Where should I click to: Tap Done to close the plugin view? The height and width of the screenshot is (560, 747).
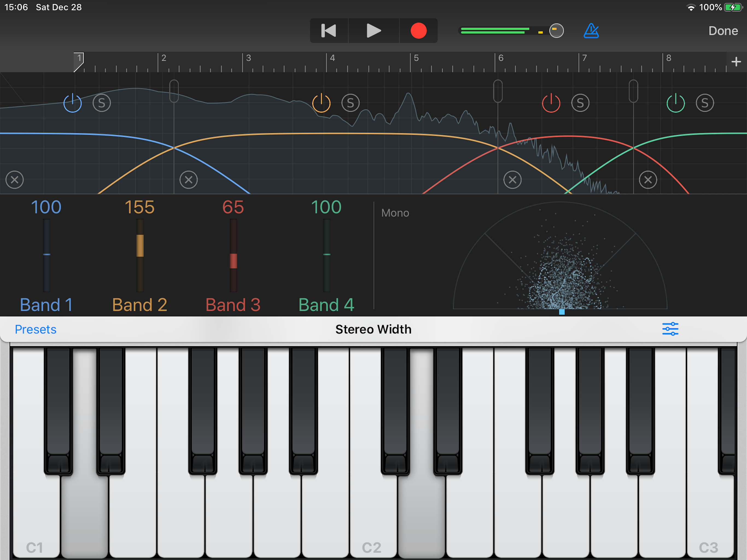point(723,31)
